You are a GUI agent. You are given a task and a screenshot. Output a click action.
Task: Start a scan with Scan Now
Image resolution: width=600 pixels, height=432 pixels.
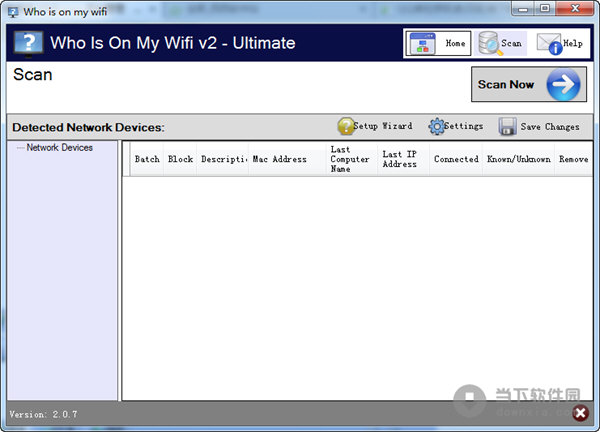529,84
